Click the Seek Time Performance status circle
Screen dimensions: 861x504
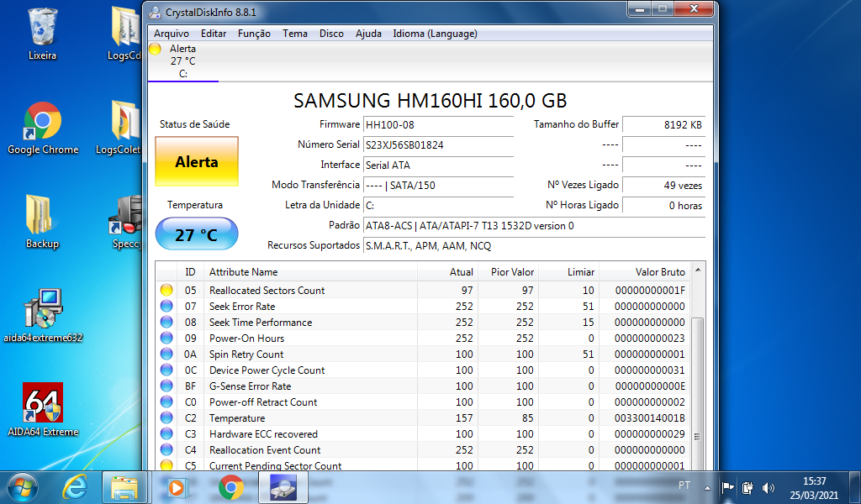[166, 322]
